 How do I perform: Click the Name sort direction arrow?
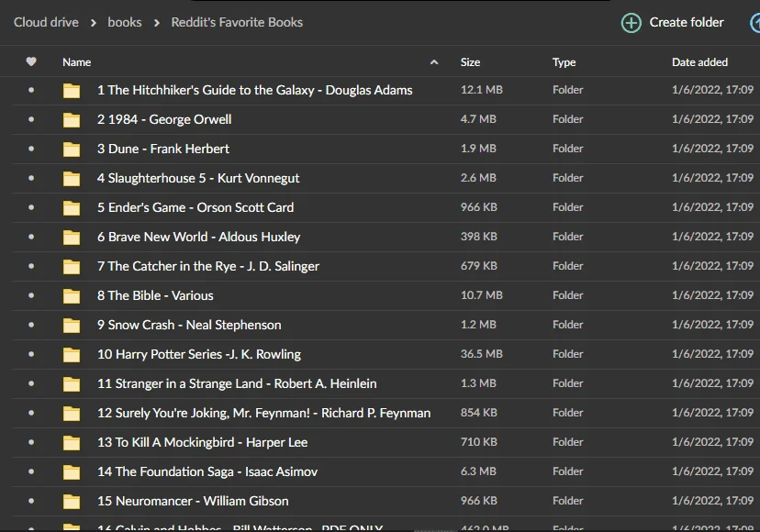click(434, 62)
